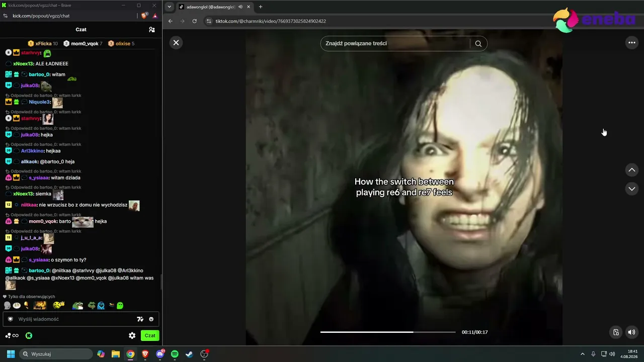Insert the fire emote from quick emotes

(40, 305)
